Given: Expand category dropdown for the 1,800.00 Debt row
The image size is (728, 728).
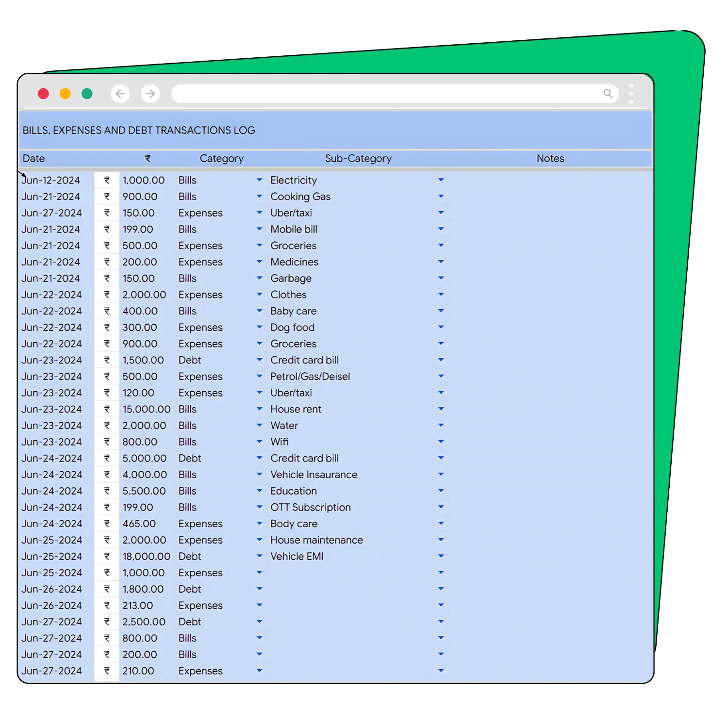Looking at the screenshot, I should pyautogui.click(x=259, y=589).
